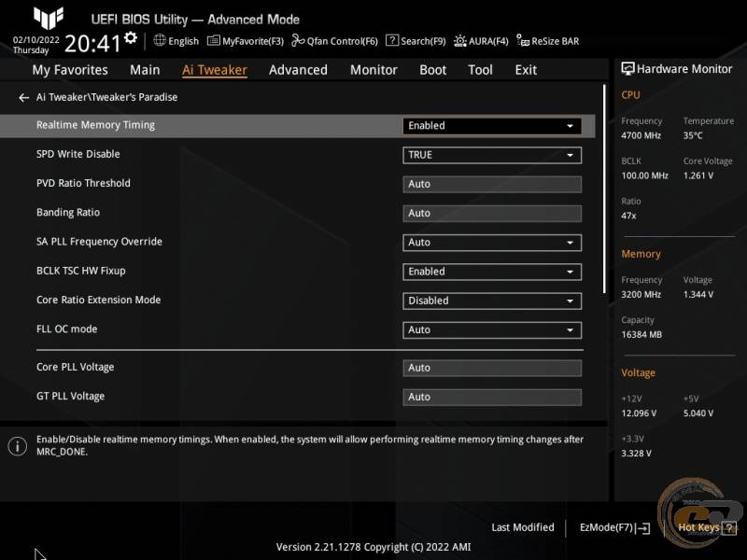Click the EzMode exit arrow icon

pyautogui.click(x=642, y=528)
